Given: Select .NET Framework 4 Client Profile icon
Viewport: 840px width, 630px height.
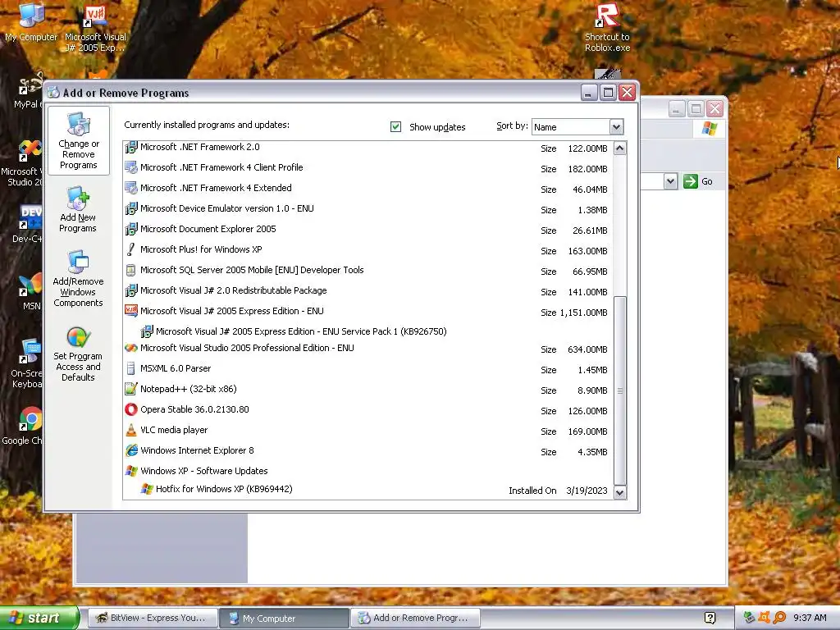Looking at the screenshot, I should [130, 167].
